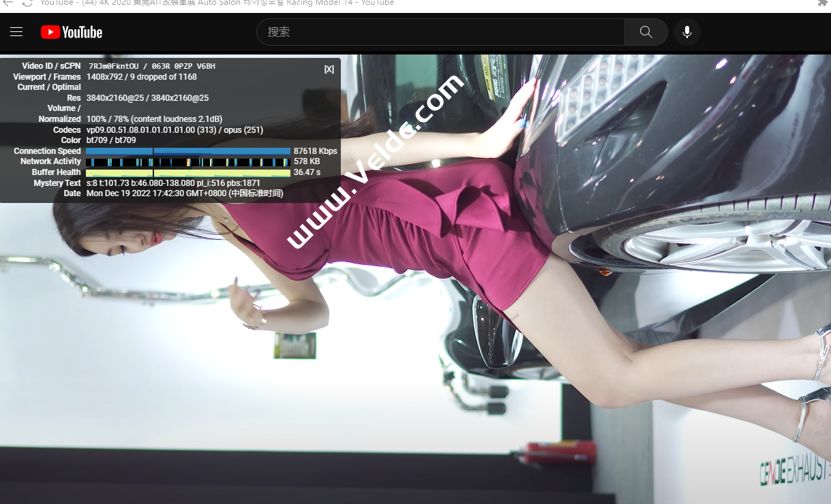Click the magnifier search button

(x=646, y=32)
